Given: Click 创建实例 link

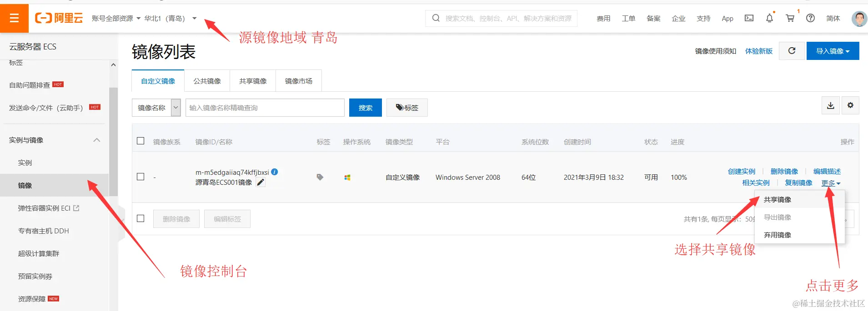Looking at the screenshot, I should (x=741, y=171).
